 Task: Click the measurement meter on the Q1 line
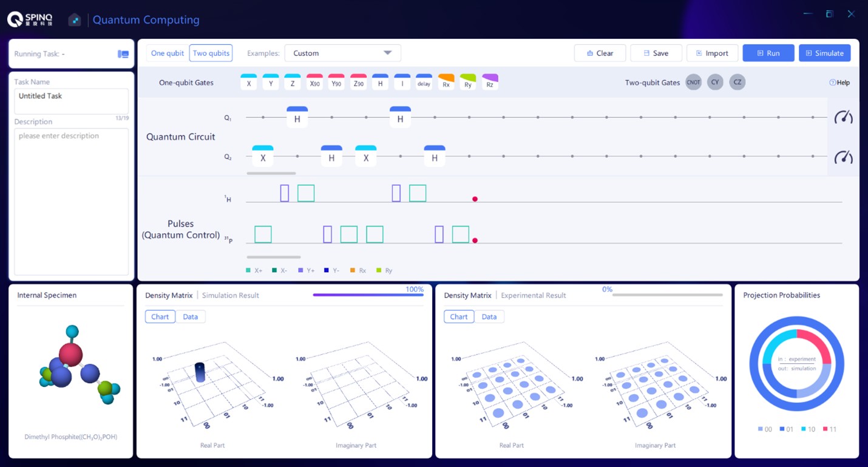pyautogui.click(x=843, y=117)
